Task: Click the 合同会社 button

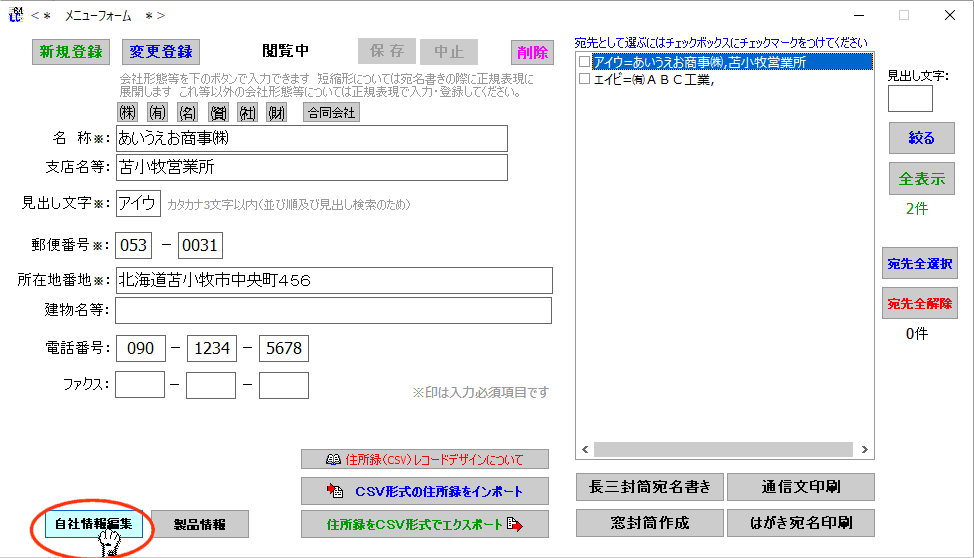Action: [x=331, y=112]
